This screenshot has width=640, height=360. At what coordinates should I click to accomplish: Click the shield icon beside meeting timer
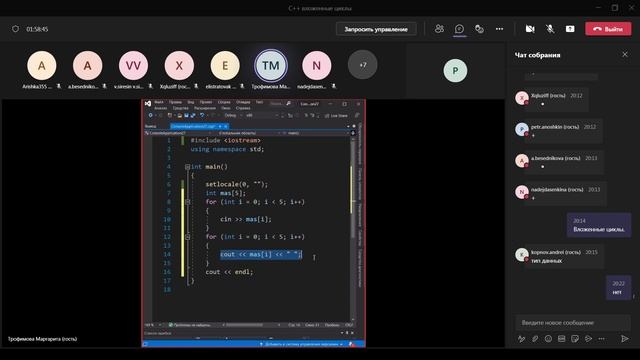(x=16, y=29)
